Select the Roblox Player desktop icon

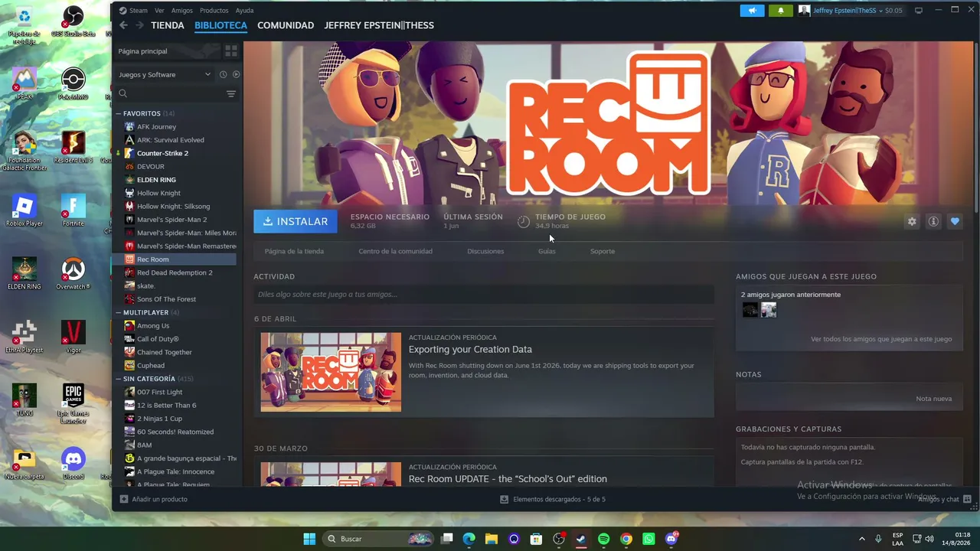coord(24,210)
